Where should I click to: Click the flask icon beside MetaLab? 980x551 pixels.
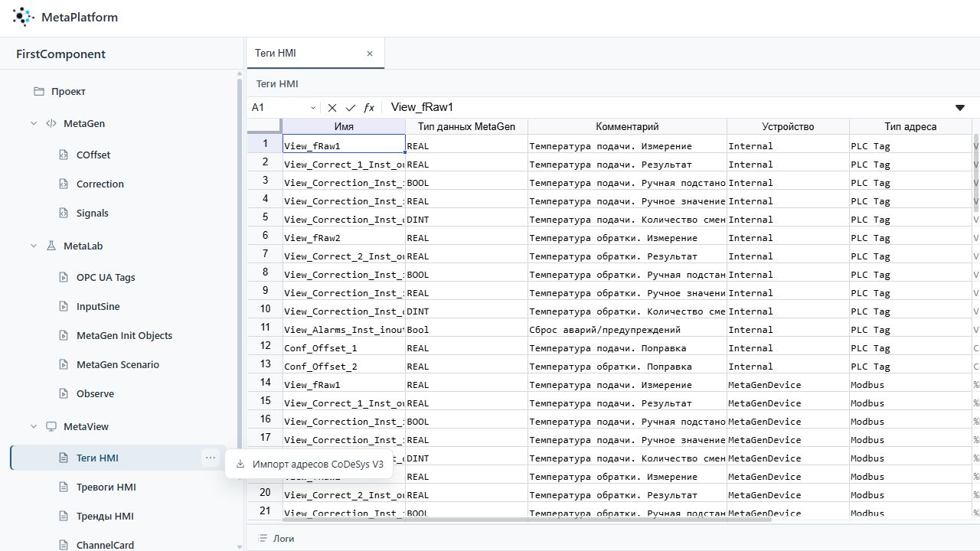[51, 246]
